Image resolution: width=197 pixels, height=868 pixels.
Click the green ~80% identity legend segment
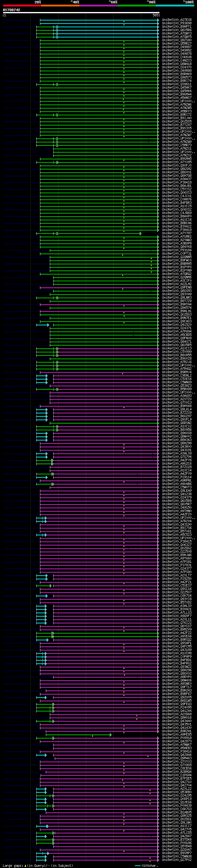(x=137, y=6)
